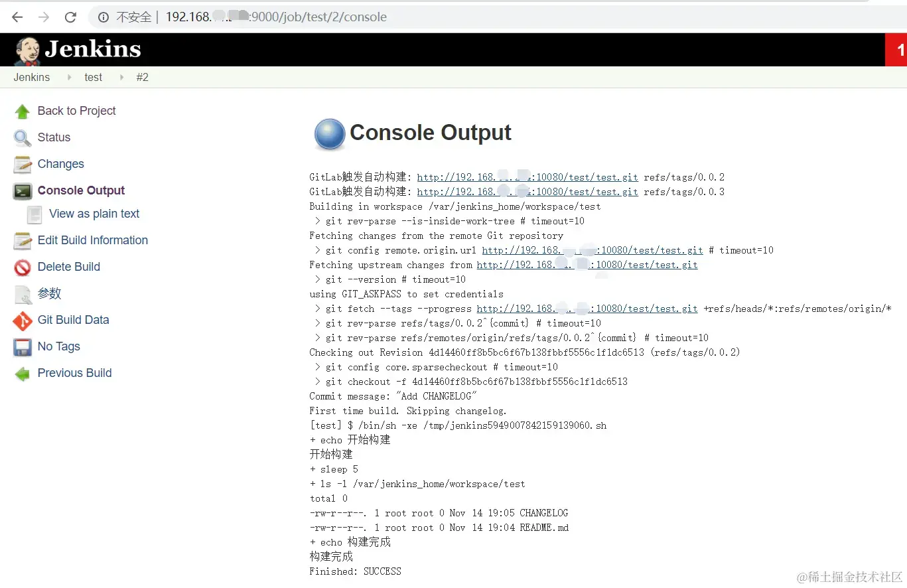The image size is (907, 588).
Task: Click the Edit Build Information notepad icon
Action: pyautogui.click(x=23, y=241)
